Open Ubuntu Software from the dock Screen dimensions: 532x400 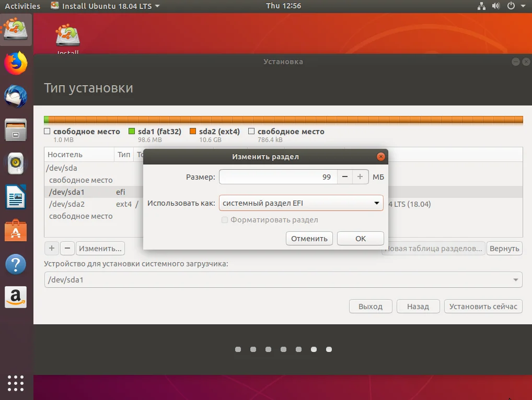(x=16, y=230)
